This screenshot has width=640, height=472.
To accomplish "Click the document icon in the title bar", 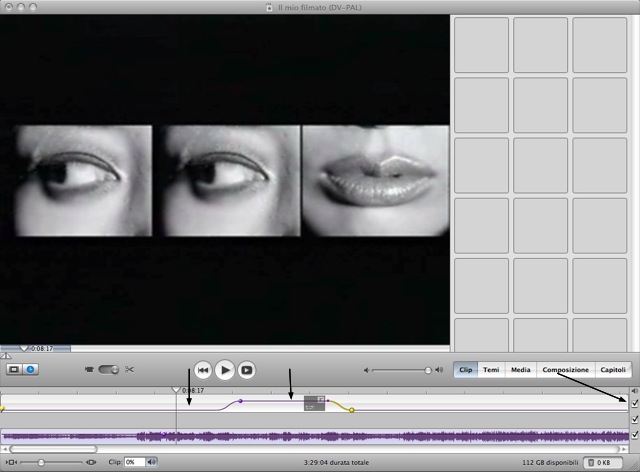I will (x=269, y=7).
